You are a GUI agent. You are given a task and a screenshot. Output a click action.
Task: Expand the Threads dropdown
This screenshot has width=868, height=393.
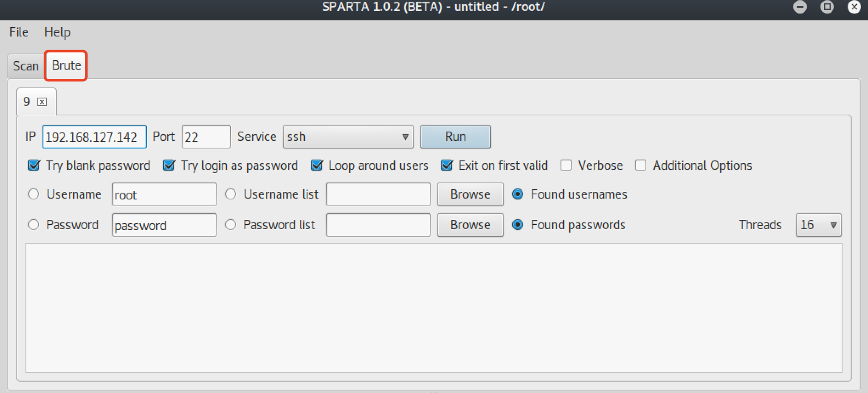(818, 225)
